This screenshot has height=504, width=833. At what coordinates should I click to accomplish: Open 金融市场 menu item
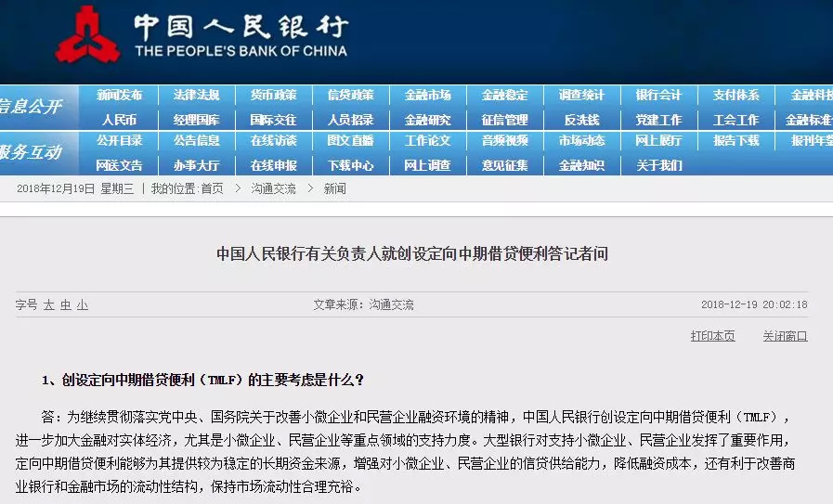[428, 95]
